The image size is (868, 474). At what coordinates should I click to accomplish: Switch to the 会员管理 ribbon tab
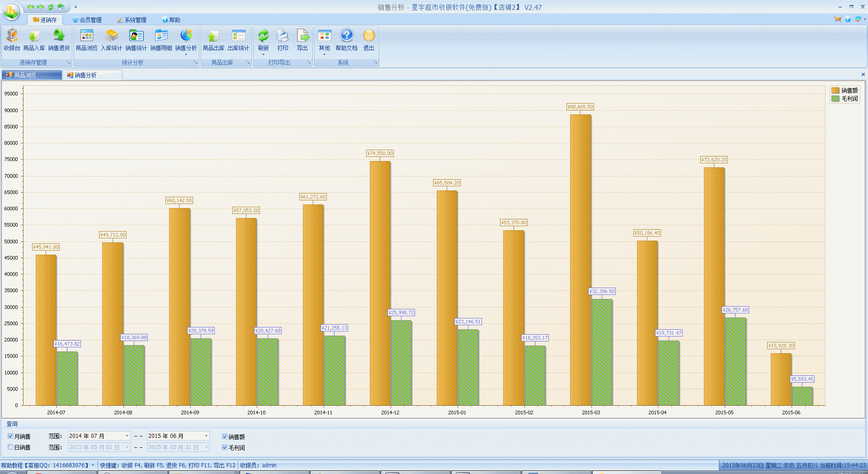pos(87,20)
